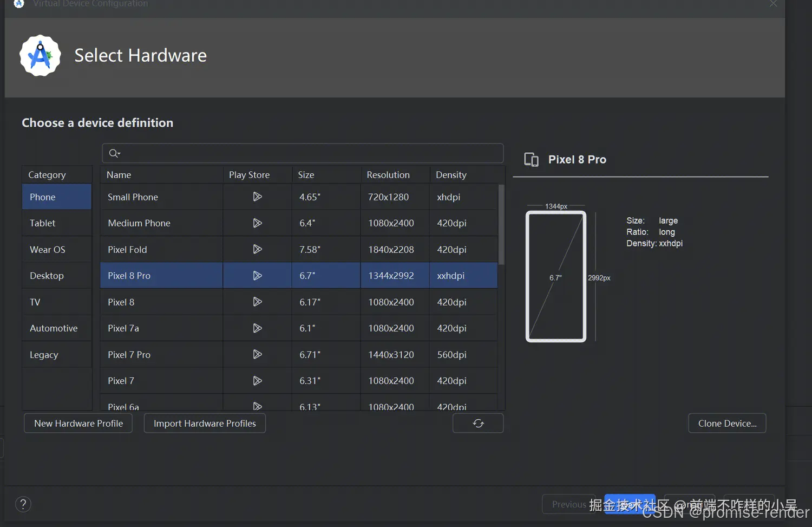The image size is (812, 527).
Task: Click Play Store icon in Small Phone row
Action: click(x=257, y=197)
